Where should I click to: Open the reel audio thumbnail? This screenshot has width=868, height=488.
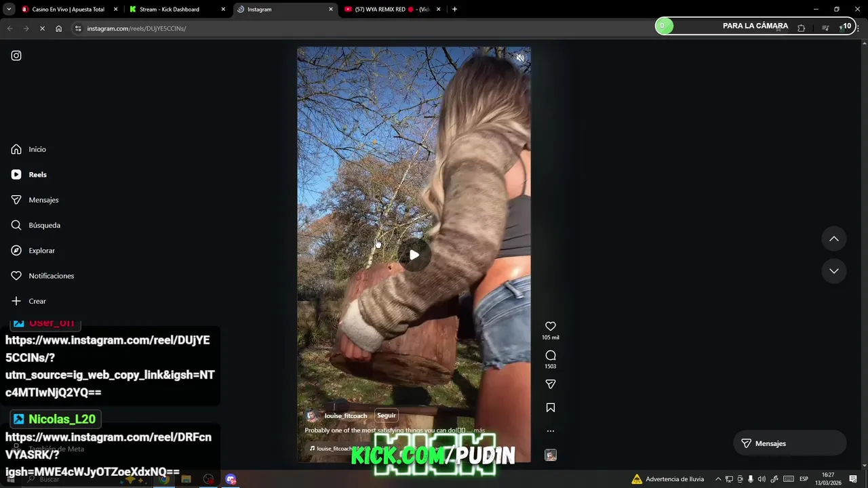pos(551,455)
